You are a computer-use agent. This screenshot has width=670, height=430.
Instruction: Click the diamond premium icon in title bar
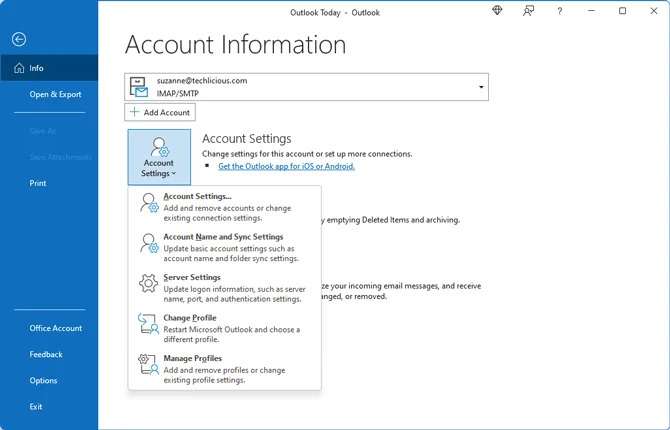(x=497, y=11)
